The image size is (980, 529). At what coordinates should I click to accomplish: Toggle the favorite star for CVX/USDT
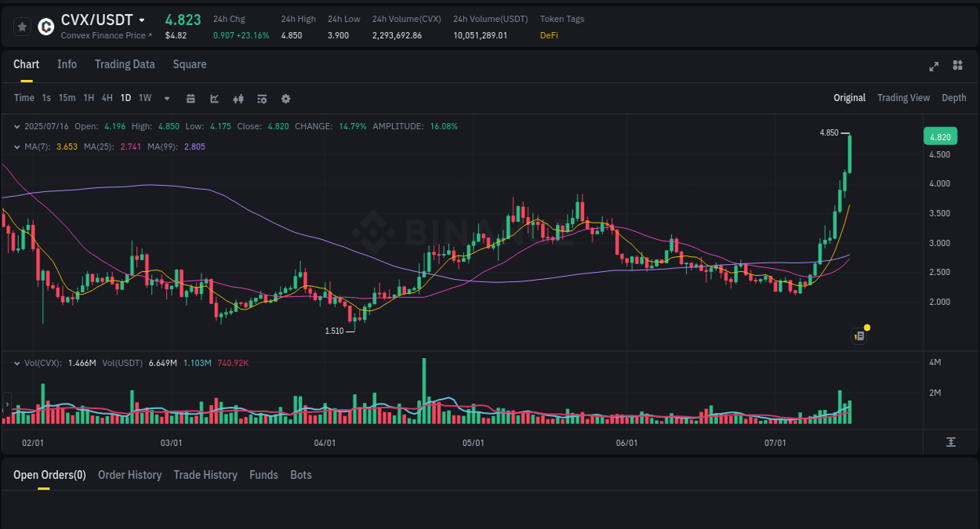pos(22,26)
